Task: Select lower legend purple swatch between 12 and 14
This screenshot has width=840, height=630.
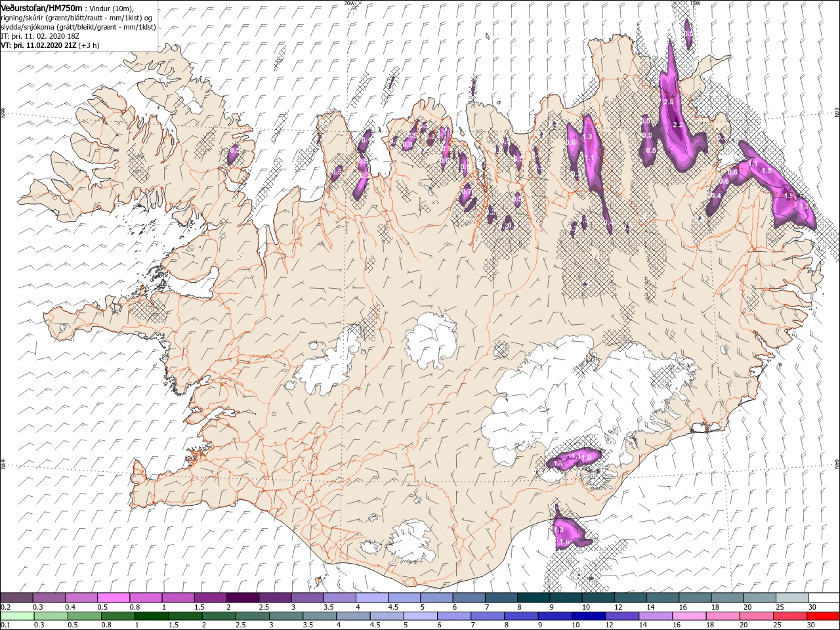Action: click(x=621, y=616)
